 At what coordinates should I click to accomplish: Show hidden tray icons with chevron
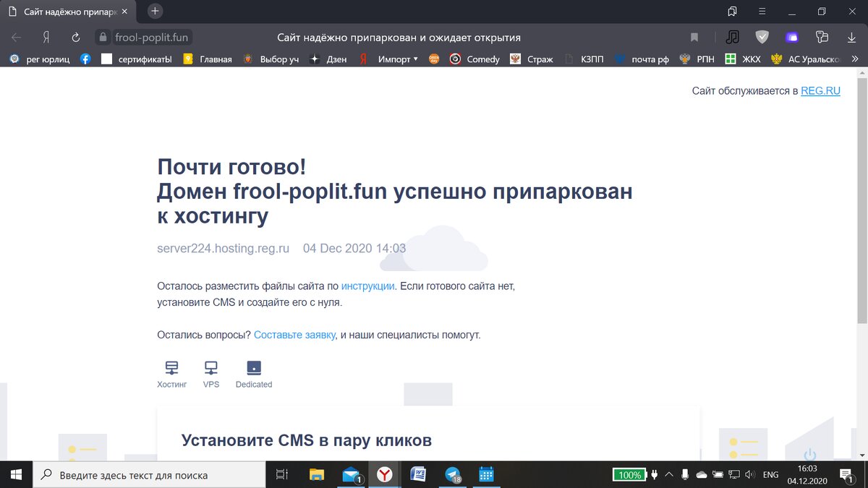click(668, 474)
